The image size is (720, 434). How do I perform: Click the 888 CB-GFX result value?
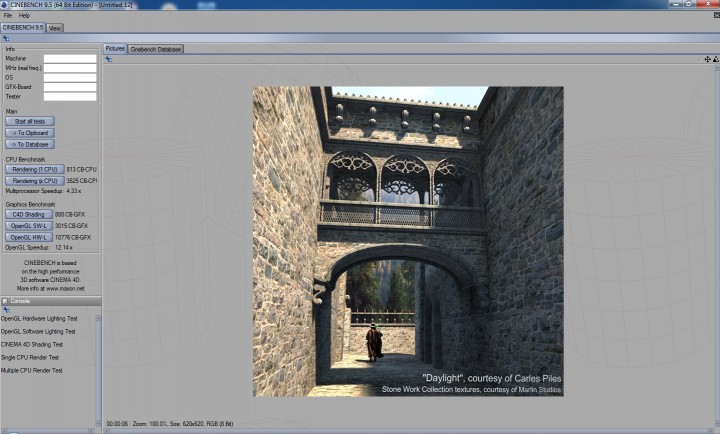click(x=70, y=214)
